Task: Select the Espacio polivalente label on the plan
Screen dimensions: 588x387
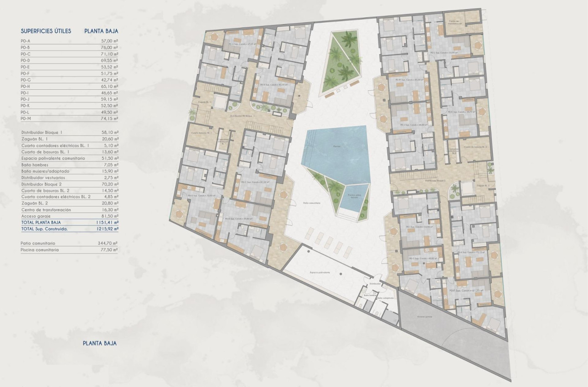Action: pyautogui.click(x=320, y=272)
